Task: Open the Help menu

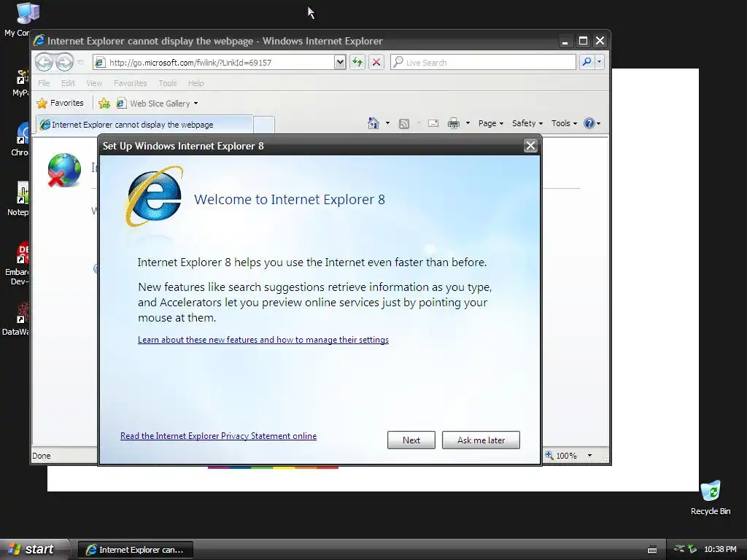Action: [x=196, y=83]
